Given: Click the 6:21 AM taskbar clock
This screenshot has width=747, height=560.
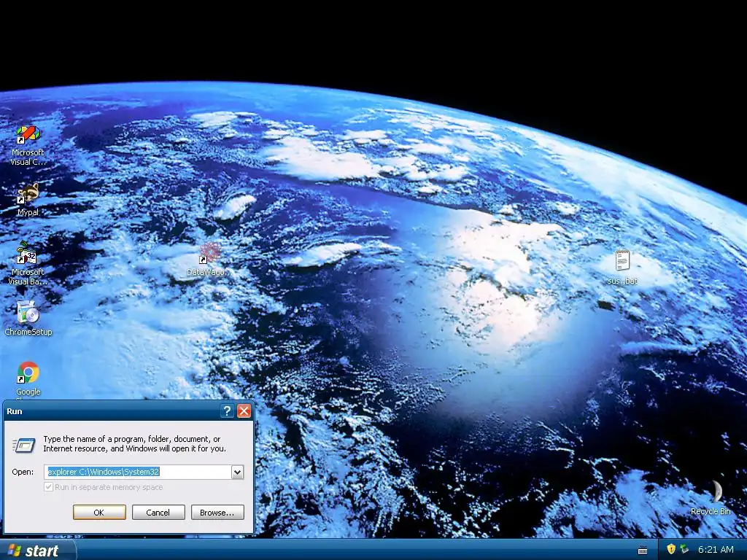Looking at the screenshot, I should tap(716, 550).
